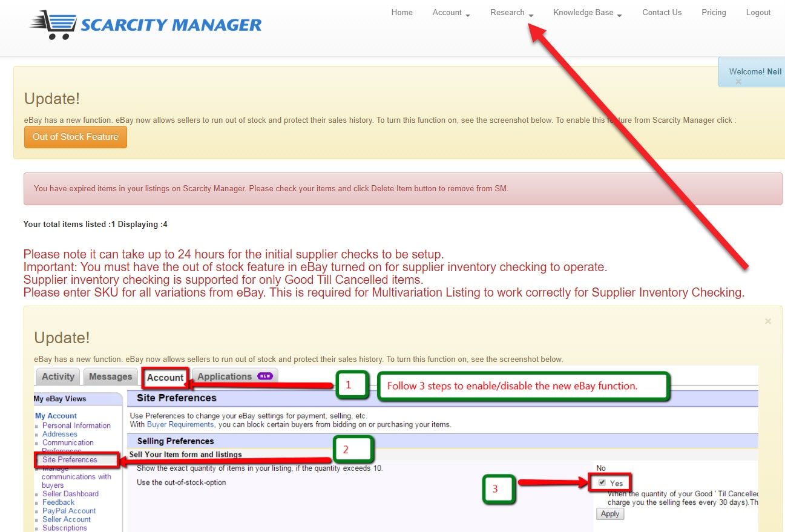
Task: Open the Knowledge Base dropdown menu
Action: click(x=587, y=12)
